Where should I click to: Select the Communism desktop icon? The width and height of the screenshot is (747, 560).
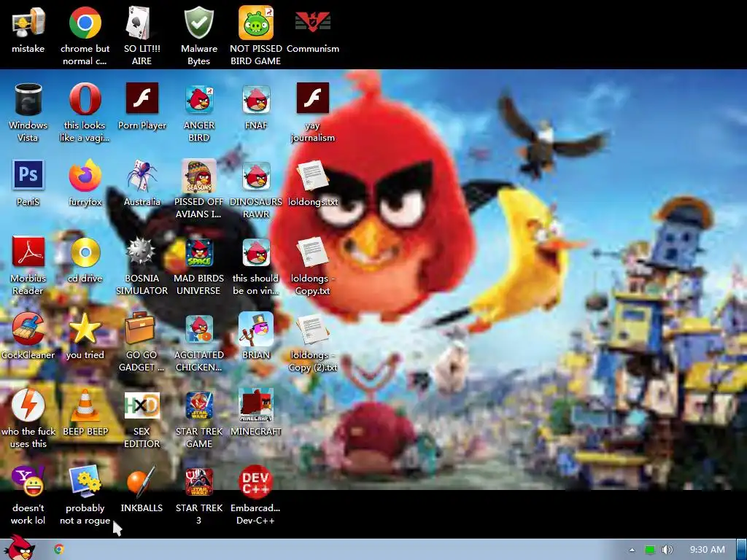point(312,23)
